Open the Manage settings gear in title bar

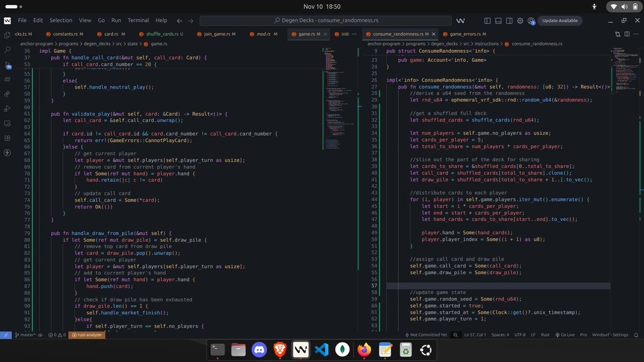click(520, 20)
